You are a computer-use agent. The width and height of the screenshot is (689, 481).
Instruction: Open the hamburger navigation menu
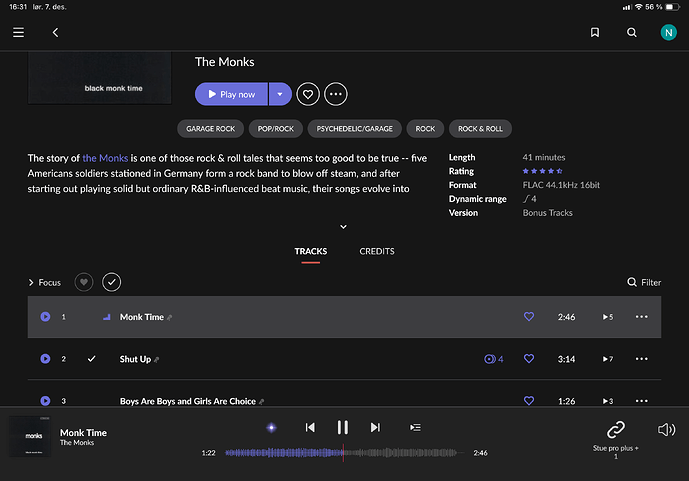pyautogui.click(x=18, y=33)
